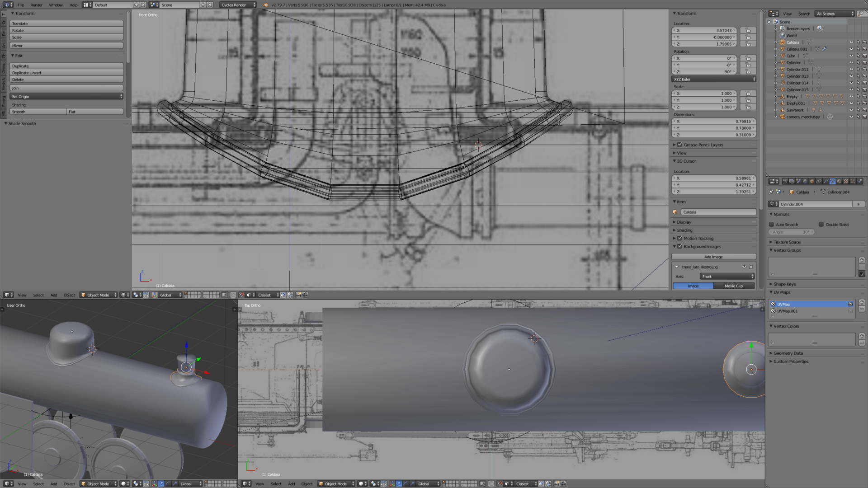
Task: Open Object Mode dropdown in front view
Action: coord(99,295)
